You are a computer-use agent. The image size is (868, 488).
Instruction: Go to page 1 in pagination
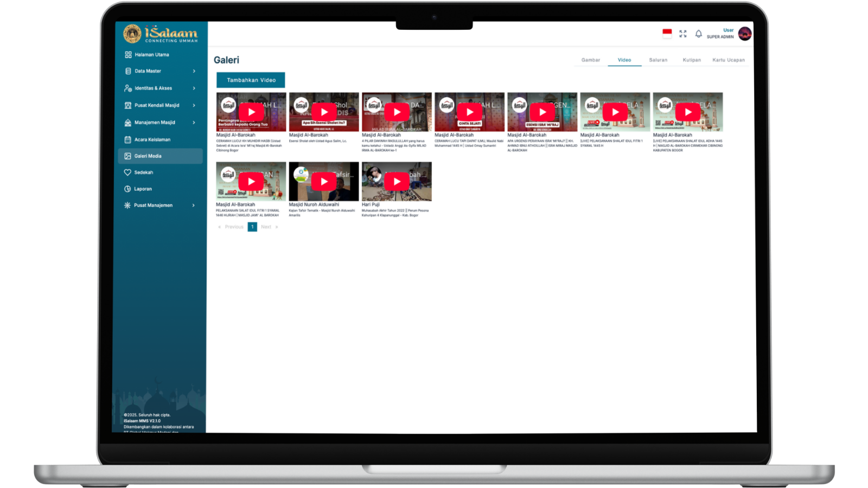252,227
